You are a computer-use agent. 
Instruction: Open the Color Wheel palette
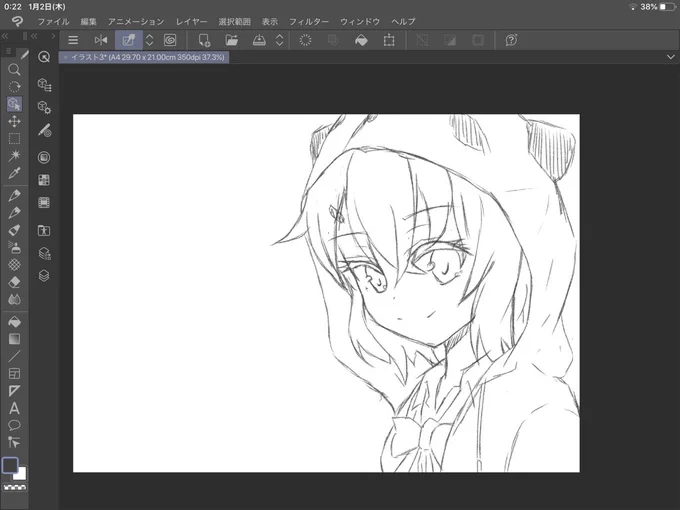click(x=44, y=157)
